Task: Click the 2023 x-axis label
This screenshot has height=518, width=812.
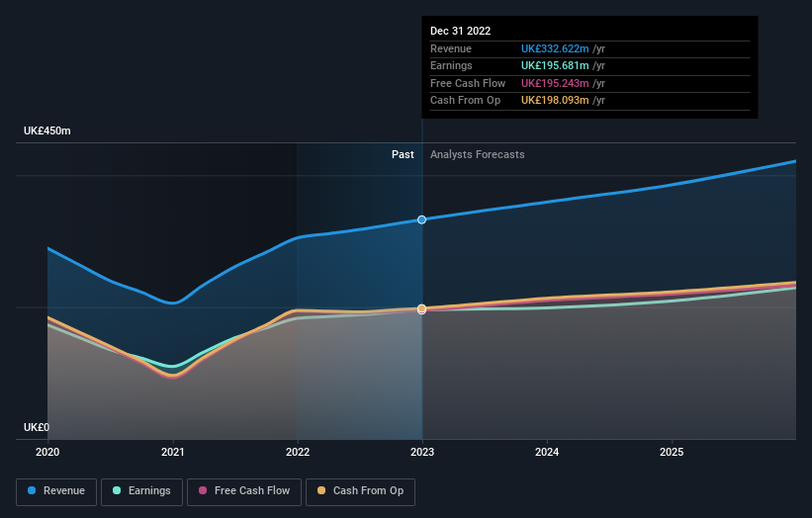Action: pos(422,452)
